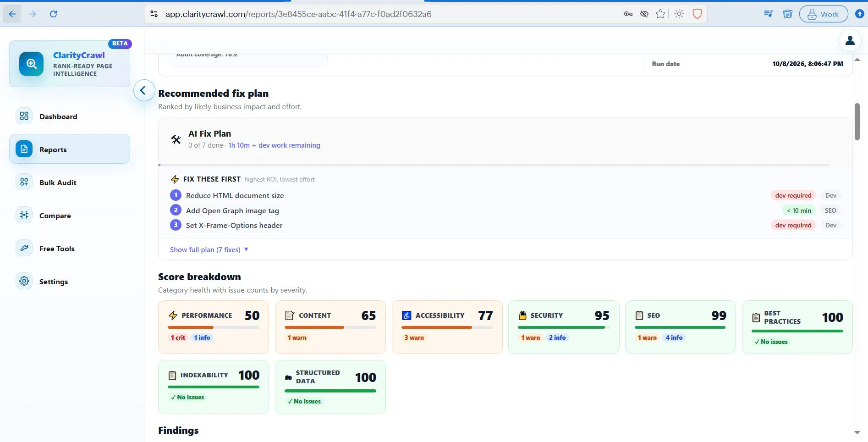Click the '1h 10m + dev work remaining' link
The height and width of the screenshot is (442, 868).
click(x=275, y=145)
